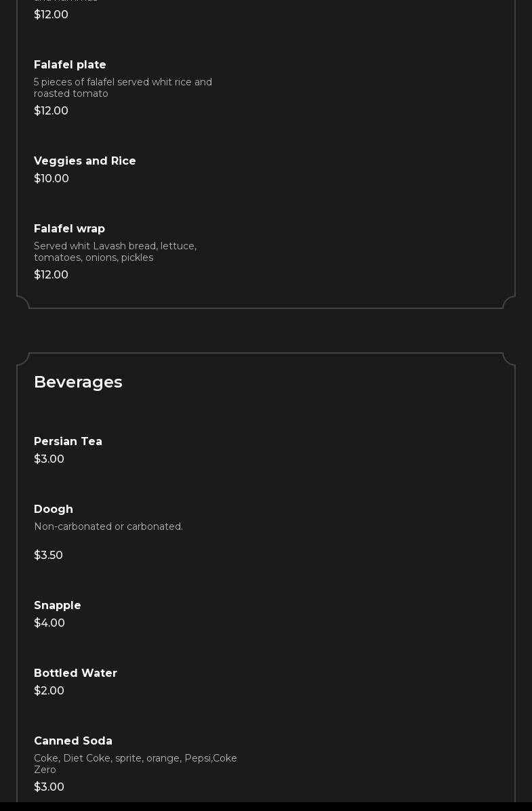Open the Veggies and Rice item
The height and width of the screenshot is (811, 532).
pyautogui.click(x=85, y=161)
